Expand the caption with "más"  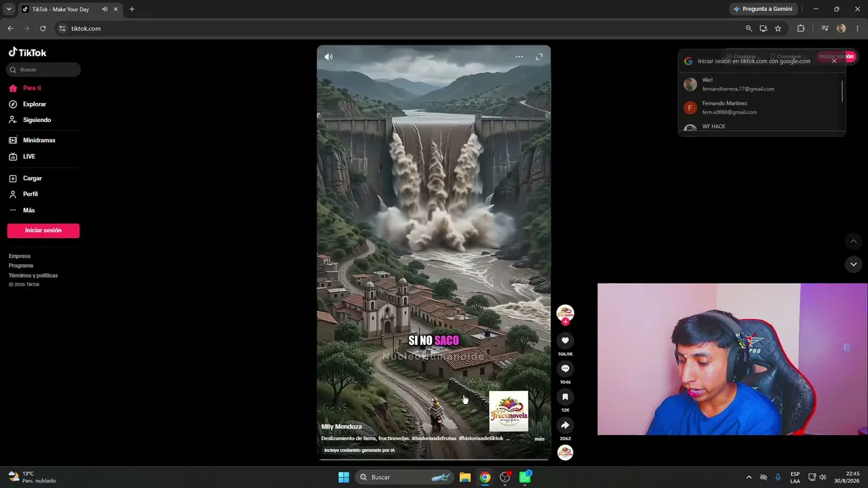539,439
